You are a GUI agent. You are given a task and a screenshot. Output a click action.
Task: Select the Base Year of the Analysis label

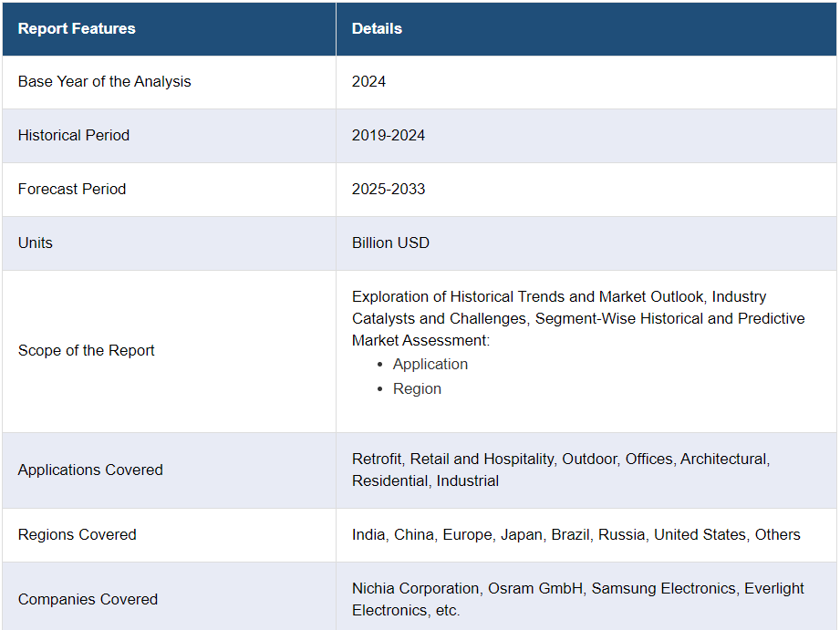tap(105, 81)
